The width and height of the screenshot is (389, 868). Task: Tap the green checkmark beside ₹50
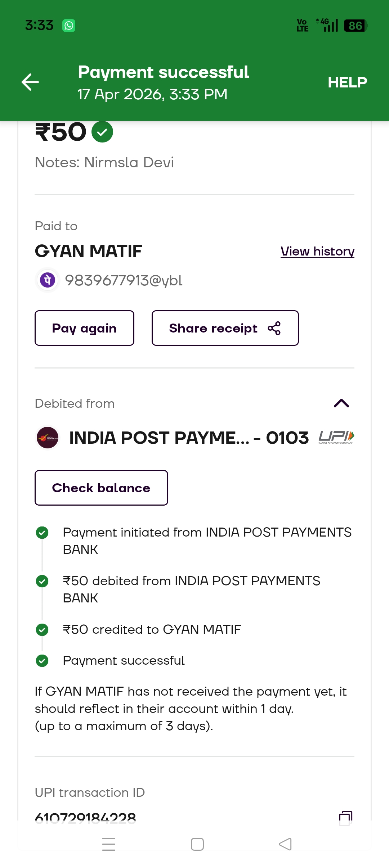pyautogui.click(x=102, y=132)
